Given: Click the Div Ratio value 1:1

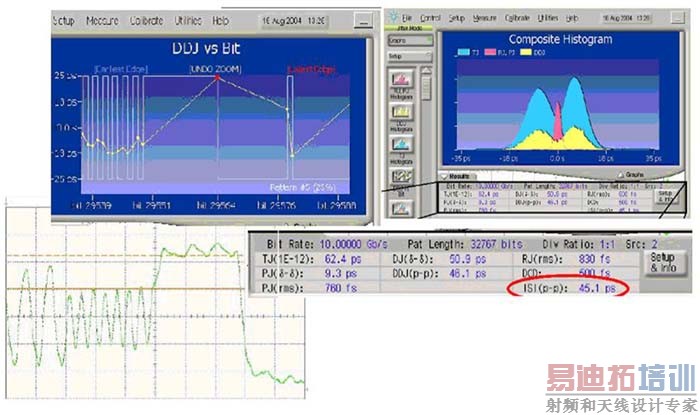Looking at the screenshot, I should [607, 245].
